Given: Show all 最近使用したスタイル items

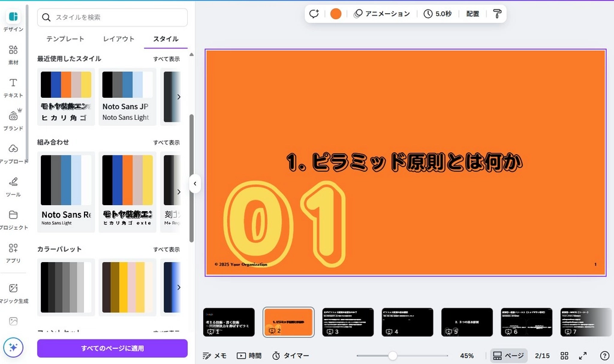Looking at the screenshot, I should point(167,59).
